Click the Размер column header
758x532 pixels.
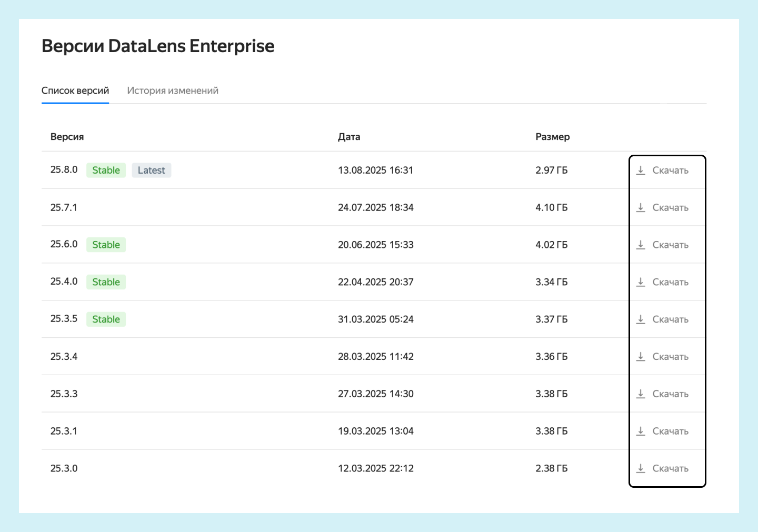[552, 137]
